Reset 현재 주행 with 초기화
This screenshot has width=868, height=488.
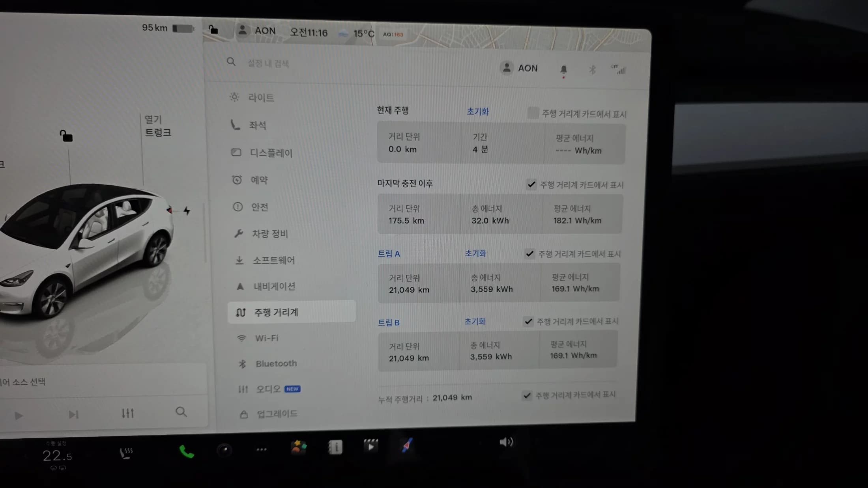(478, 112)
